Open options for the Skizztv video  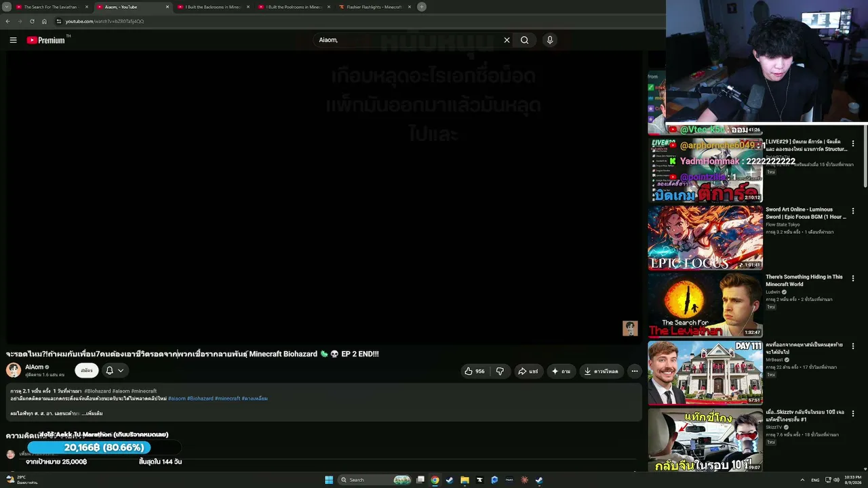(x=853, y=413)
